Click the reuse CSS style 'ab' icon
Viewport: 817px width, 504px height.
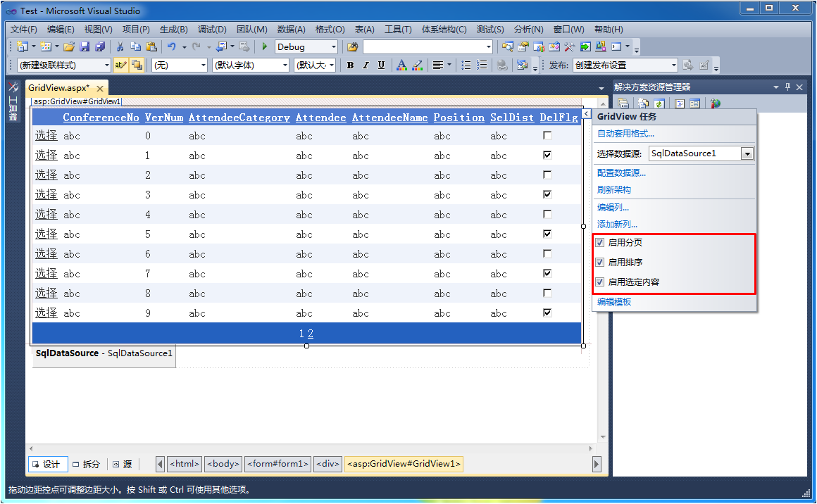pos(120,65)
